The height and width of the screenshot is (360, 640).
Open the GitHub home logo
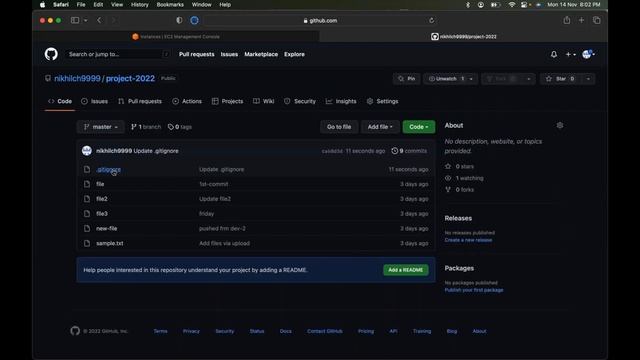[51, 54]
